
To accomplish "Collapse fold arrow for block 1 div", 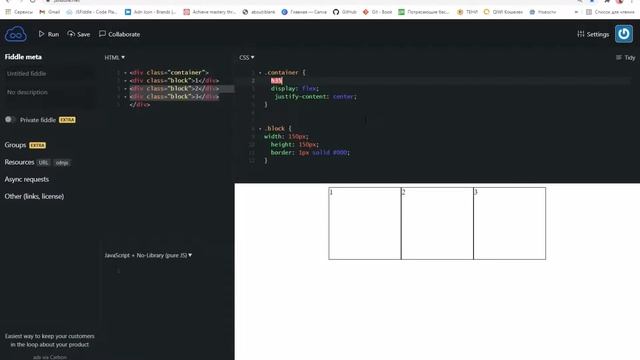I will [x=125, y=81].
